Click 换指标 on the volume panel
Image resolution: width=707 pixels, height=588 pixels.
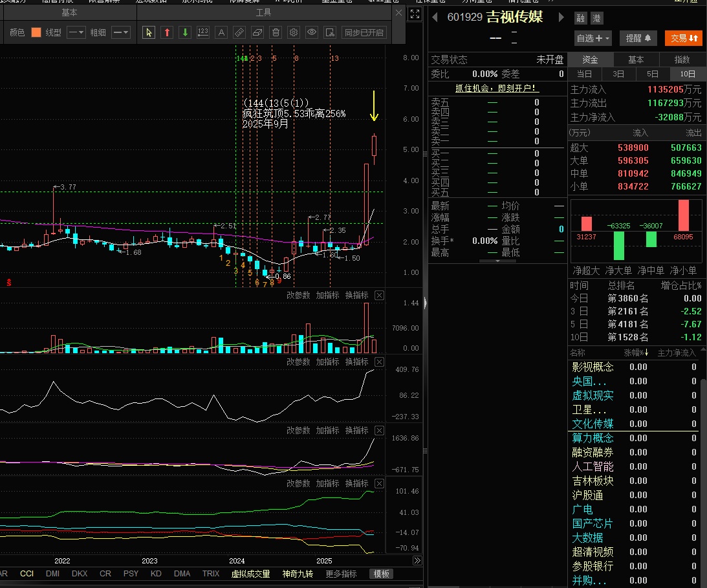[x=356, y=296]
